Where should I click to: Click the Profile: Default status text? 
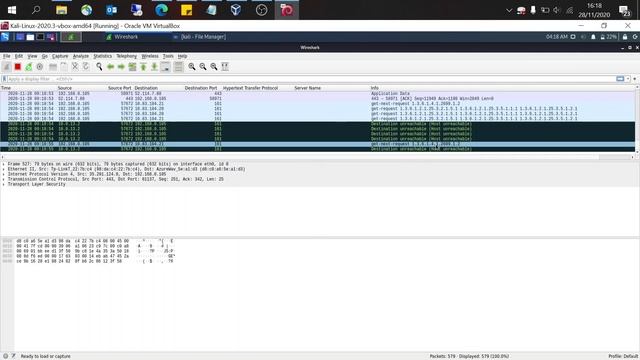(x=623, y=356)
